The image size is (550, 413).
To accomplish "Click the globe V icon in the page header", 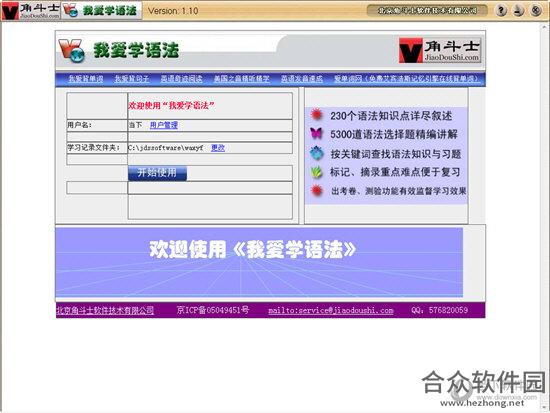I will [x=72, y=51].
